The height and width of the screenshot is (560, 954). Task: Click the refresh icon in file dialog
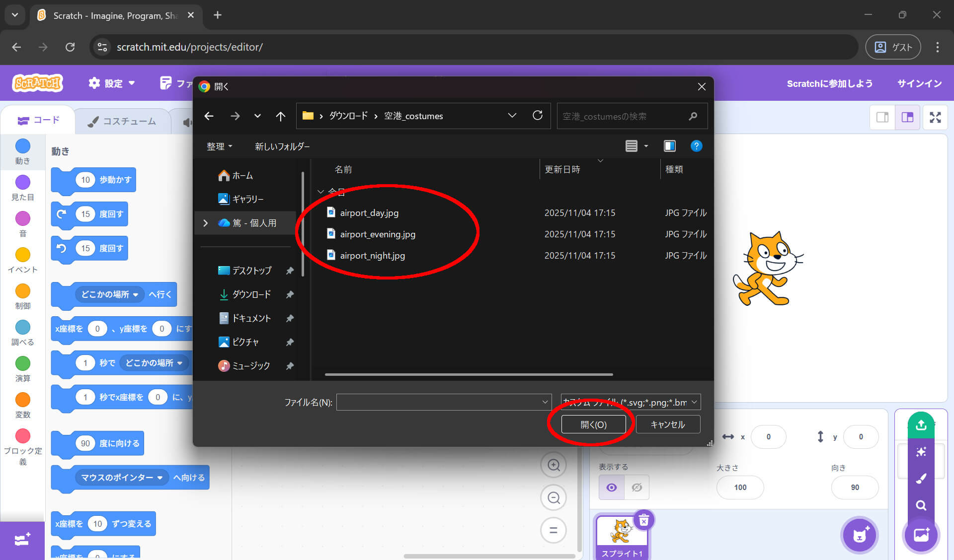tap(538, 116)
